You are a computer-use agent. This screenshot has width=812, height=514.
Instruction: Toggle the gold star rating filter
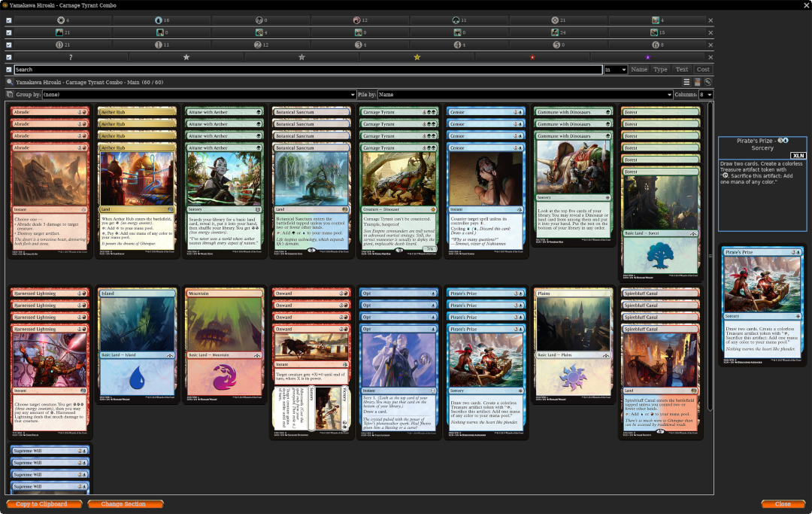417,57
